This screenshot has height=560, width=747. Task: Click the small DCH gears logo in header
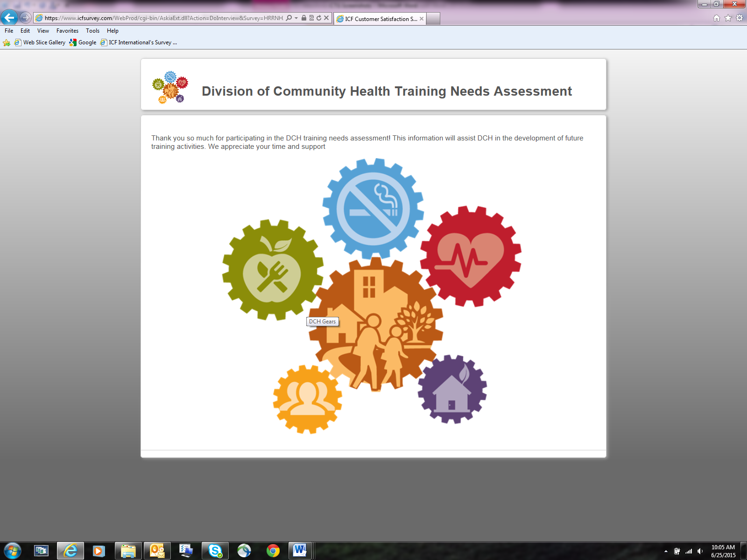[170, 87]
